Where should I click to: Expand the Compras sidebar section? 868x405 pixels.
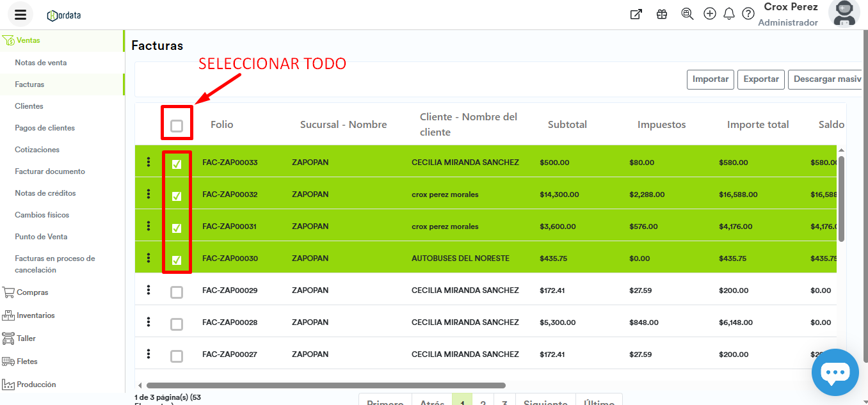[x=32, y=292]
